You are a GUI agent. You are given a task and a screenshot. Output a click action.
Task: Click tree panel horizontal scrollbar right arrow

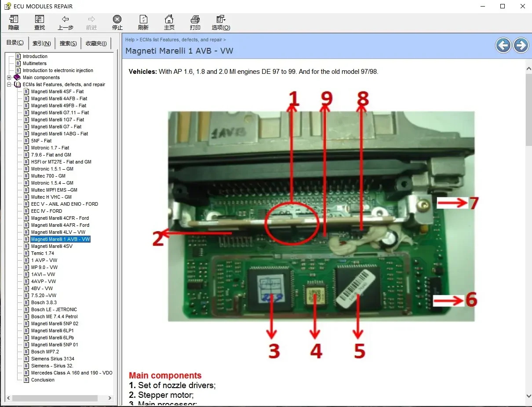tap(110, 398)
